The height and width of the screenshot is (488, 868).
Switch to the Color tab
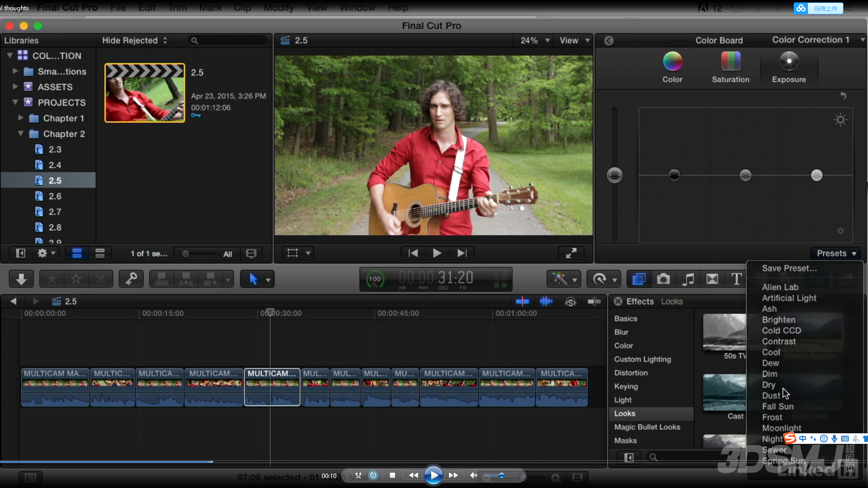click(x=672, y=67)
